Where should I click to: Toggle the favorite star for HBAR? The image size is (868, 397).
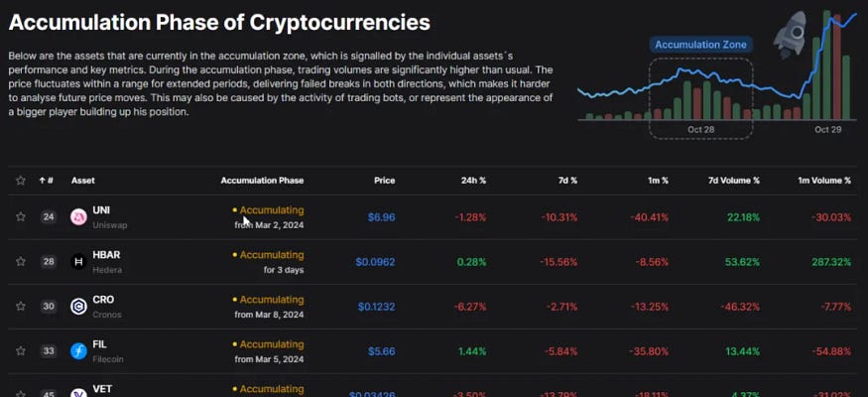20,261
